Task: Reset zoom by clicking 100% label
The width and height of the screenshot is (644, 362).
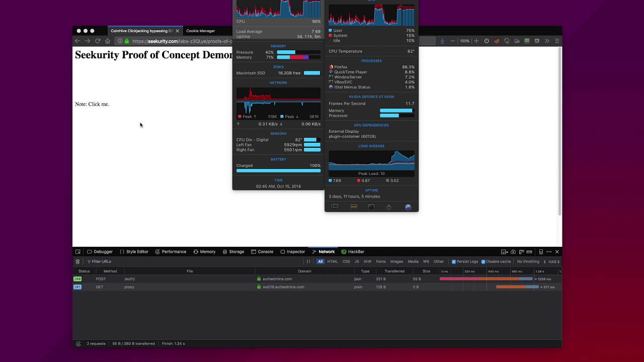Action: coord(464,41)
